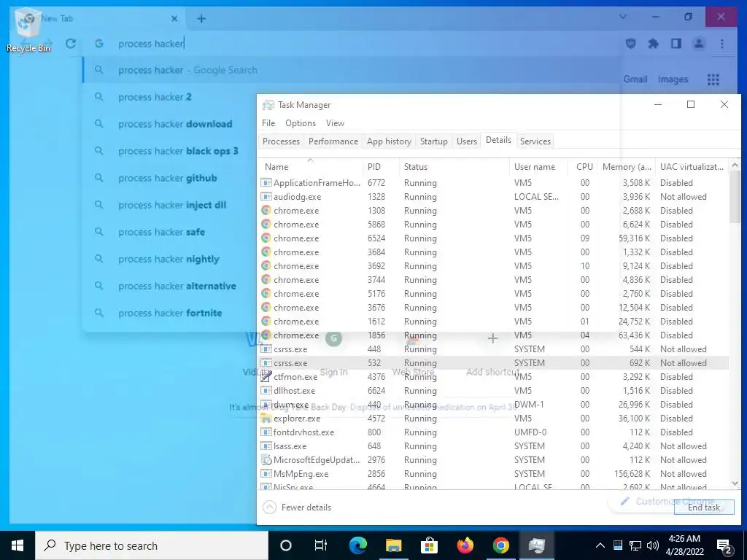The image size is (747, 560).
Task: Click Cortana circle on taskbar
Action: click(286, 545)
